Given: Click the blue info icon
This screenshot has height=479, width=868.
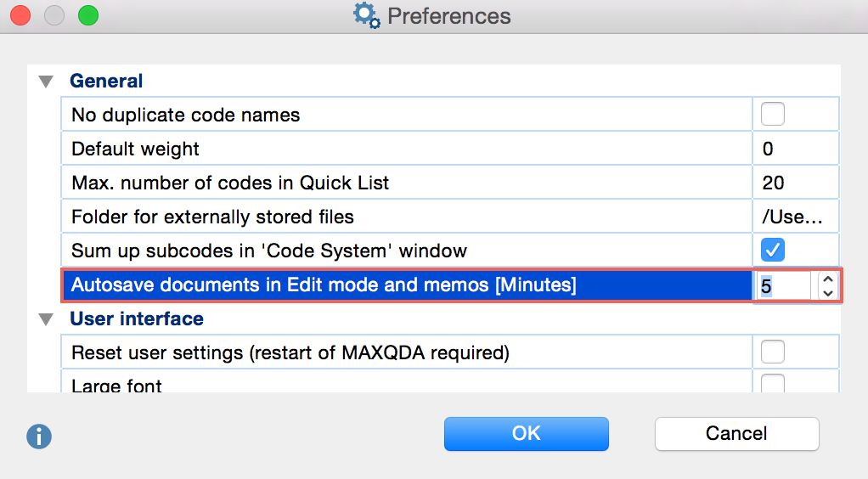Looking at the screenshot, I should click(39, 436).
